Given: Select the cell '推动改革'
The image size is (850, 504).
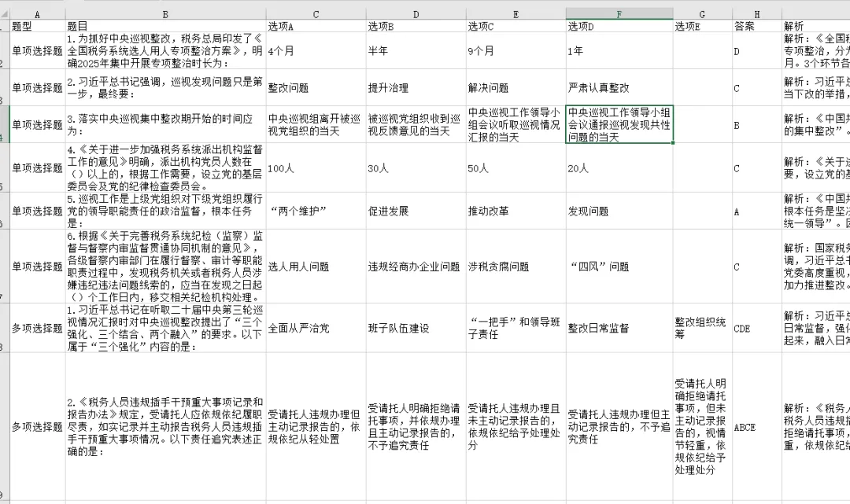Looking at the screenshot, I should 516,211.
